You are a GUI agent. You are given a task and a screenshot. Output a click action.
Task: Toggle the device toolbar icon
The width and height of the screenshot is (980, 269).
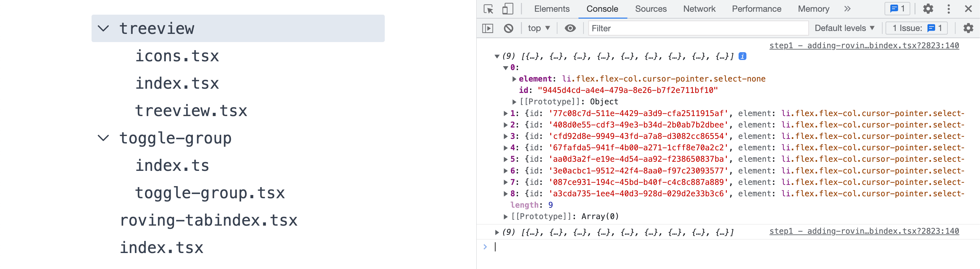[508, 9]
